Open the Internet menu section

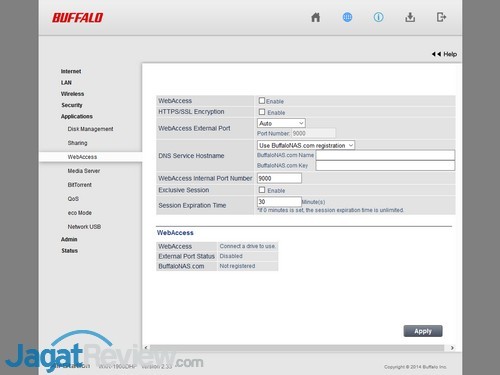(x=71, y=71)
